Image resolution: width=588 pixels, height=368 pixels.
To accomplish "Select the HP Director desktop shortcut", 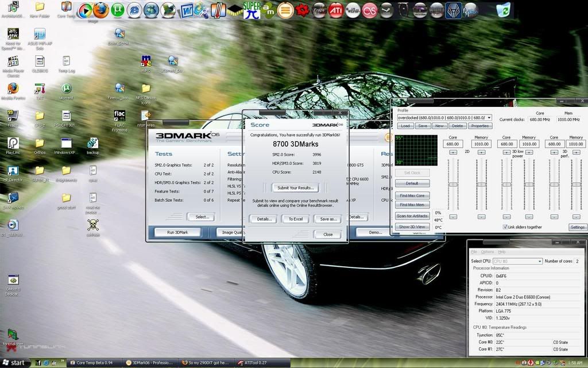I will tap(13, 174).
